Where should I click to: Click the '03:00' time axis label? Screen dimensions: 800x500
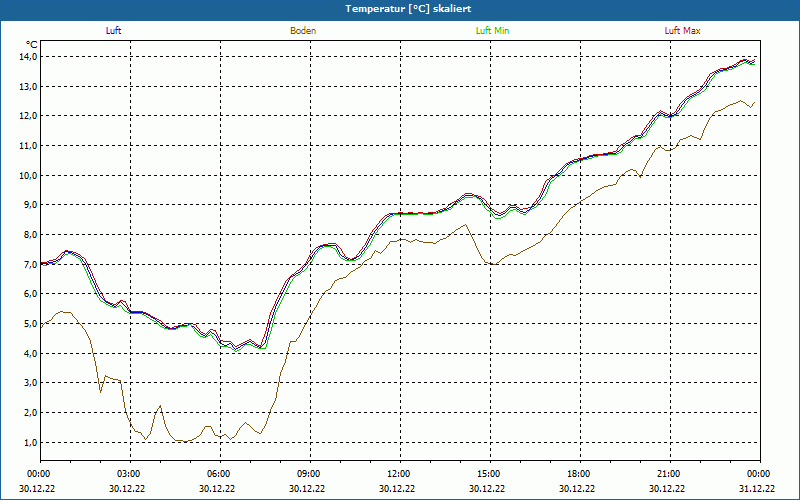point(129,474)
